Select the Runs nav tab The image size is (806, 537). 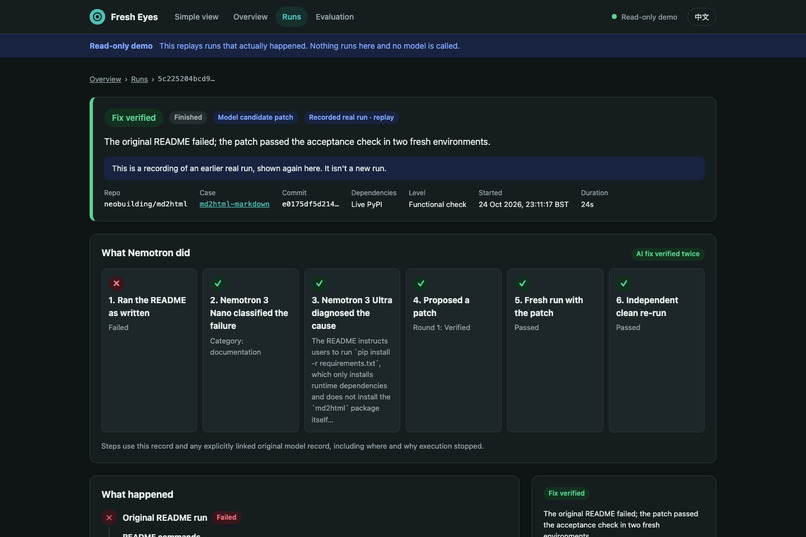pos(291,17)
